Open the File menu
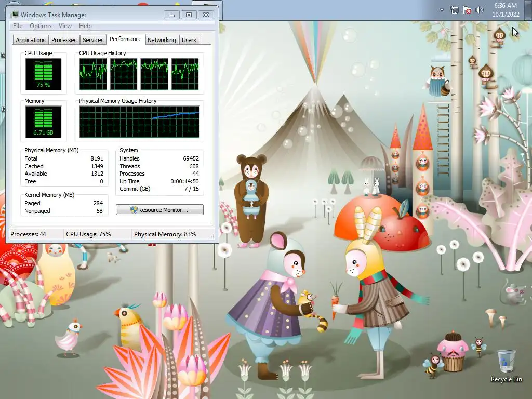532x399 pixels. pos(18,26)
